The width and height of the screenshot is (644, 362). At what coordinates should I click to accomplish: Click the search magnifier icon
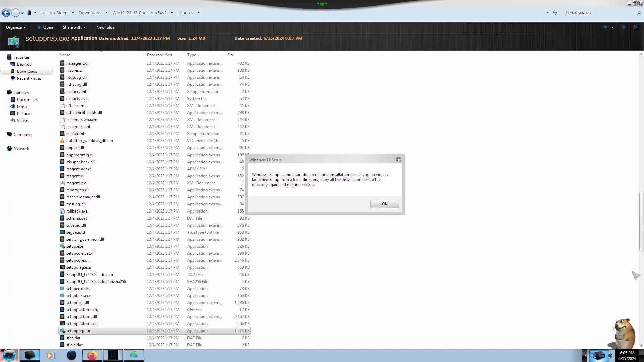(x=639, y=13)
